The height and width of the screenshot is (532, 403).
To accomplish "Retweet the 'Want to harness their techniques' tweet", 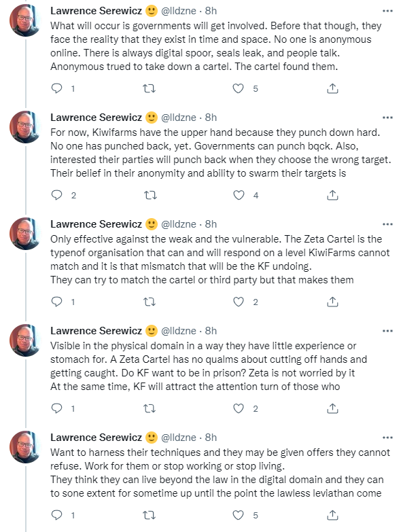I will pyautogui.click(x=150, y=515).
